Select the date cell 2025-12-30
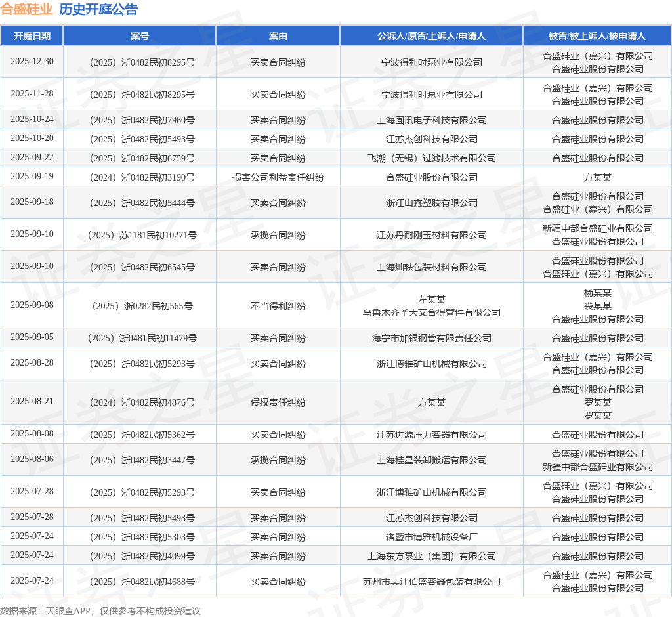This screenshot has height=617, width=672. 32,61
